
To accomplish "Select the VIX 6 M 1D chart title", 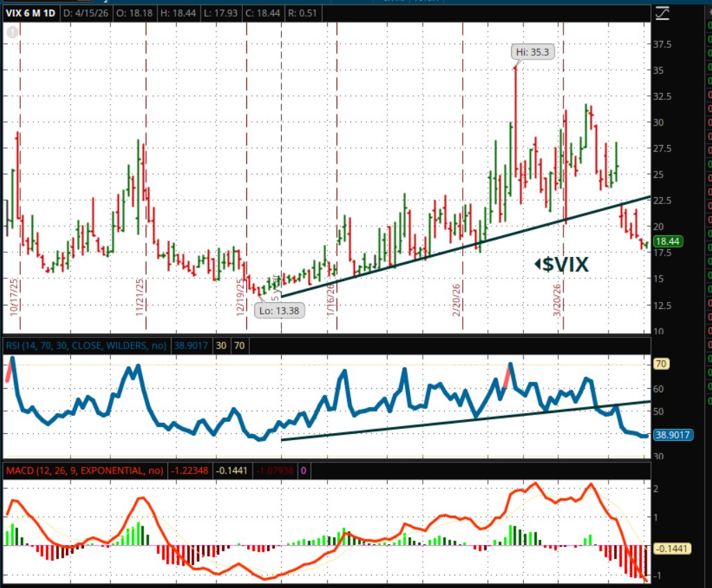I will pos(31,12).
